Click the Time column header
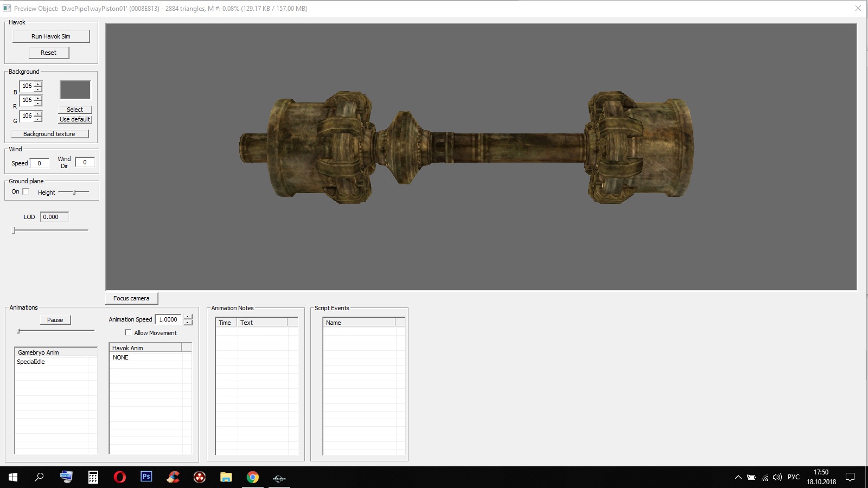The height and width of the screenshot is (488, 868). pos(226,323)
